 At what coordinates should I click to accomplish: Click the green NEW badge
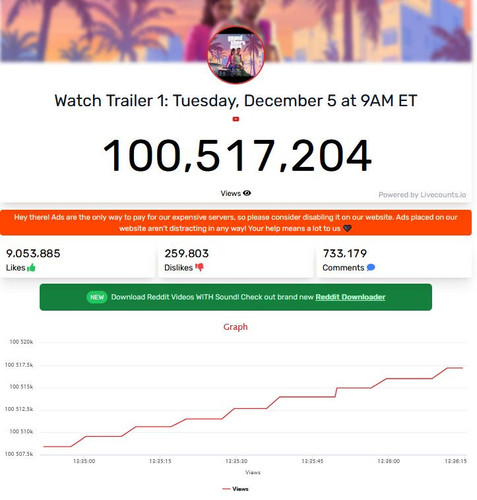[97, 297]
